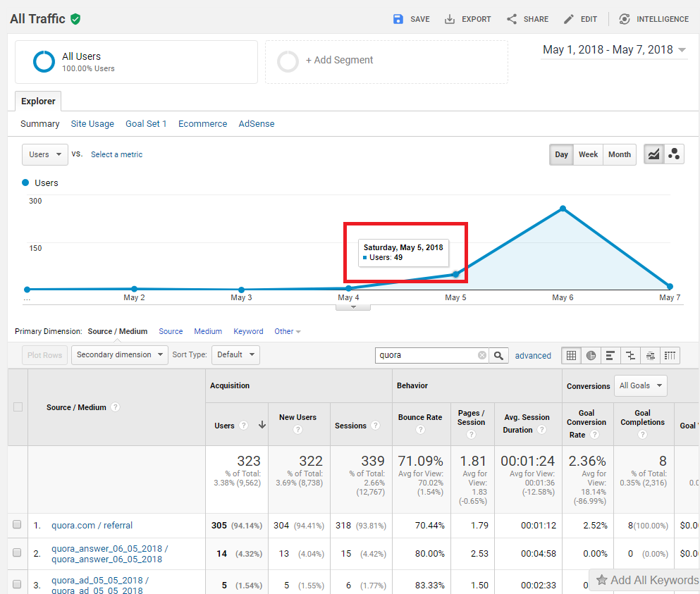Open the Users metric dropdown
The width and height of the screenshot is (700, 594).
45,154
